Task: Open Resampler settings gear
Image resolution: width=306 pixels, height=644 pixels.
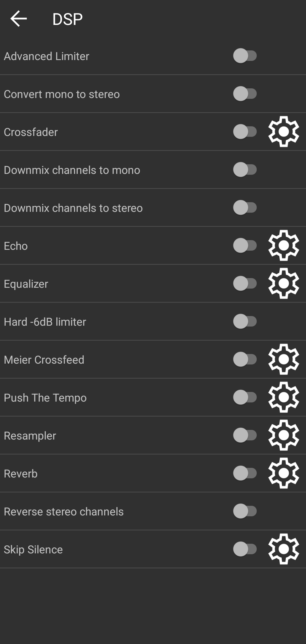Action: coord(284,435)
